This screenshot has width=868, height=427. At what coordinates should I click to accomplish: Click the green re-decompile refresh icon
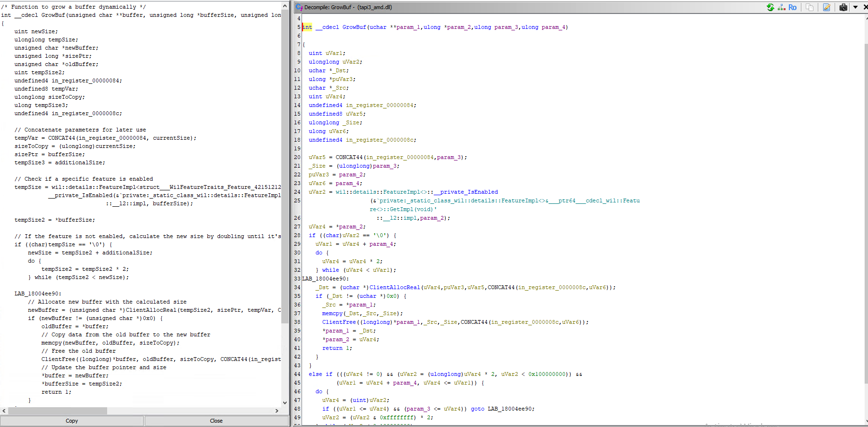point(770,7)
